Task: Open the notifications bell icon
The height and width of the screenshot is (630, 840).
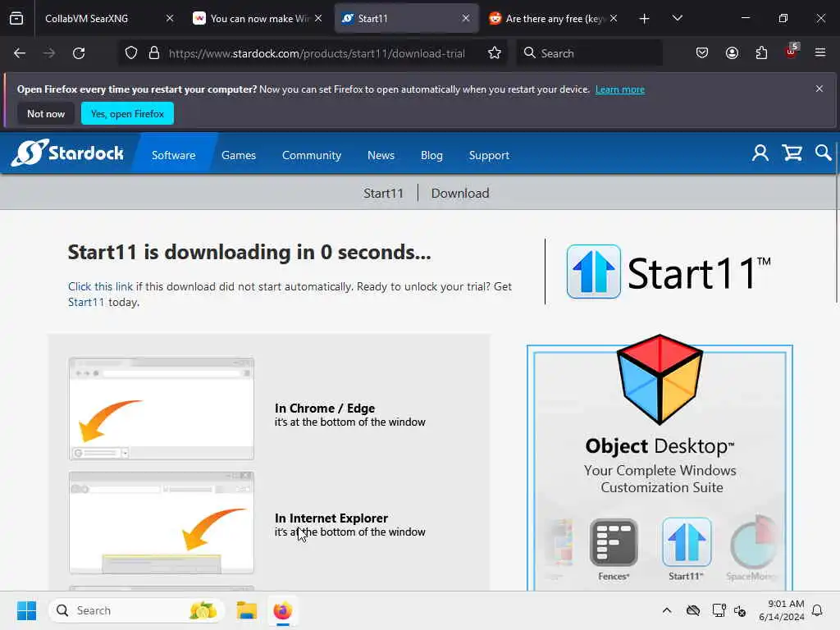Action: [817, 610]
